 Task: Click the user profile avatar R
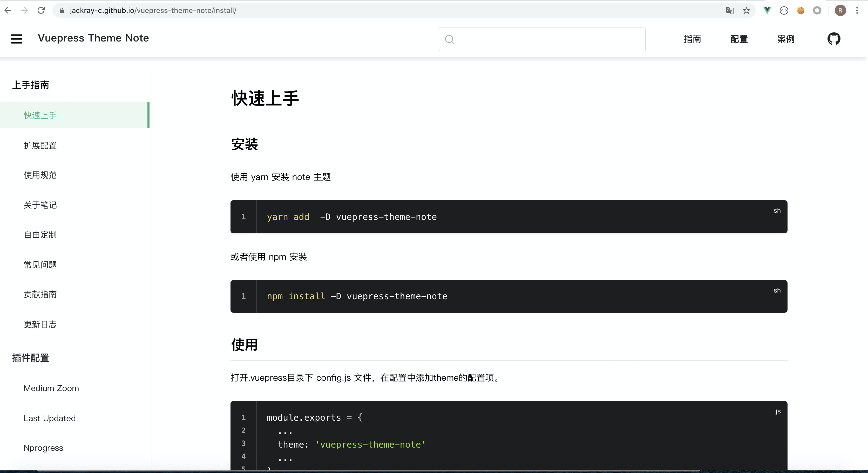pyautogui.click(x=840, y=10)
